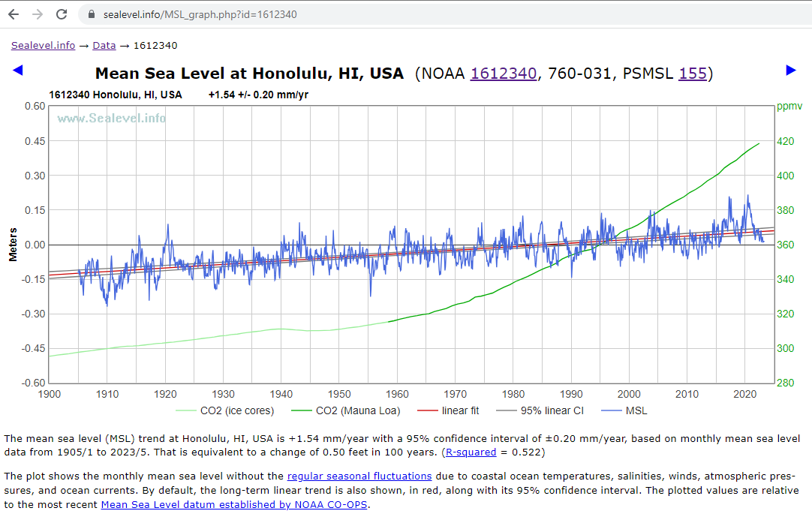Image resolution: width=812 pixels, height=514 pixels.
Task: Open PSMSL 155 link in title
Action: (x=692, y=74)
